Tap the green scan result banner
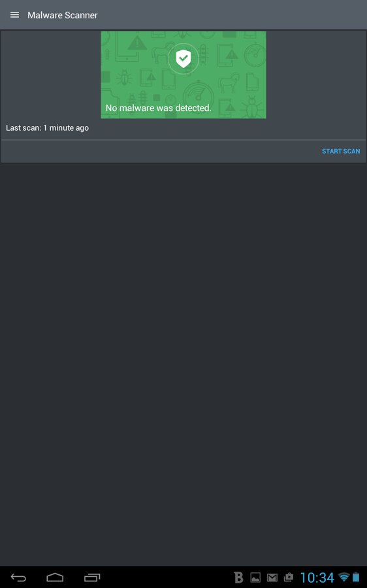The height and width of the screenshot is (588, 367). [x=183, y=74]
